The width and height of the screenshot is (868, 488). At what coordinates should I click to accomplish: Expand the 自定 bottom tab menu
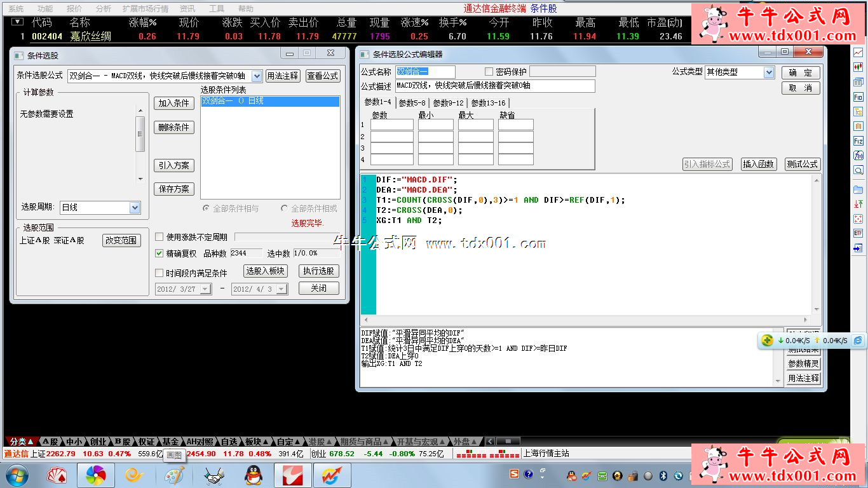[x=288, y=442]
